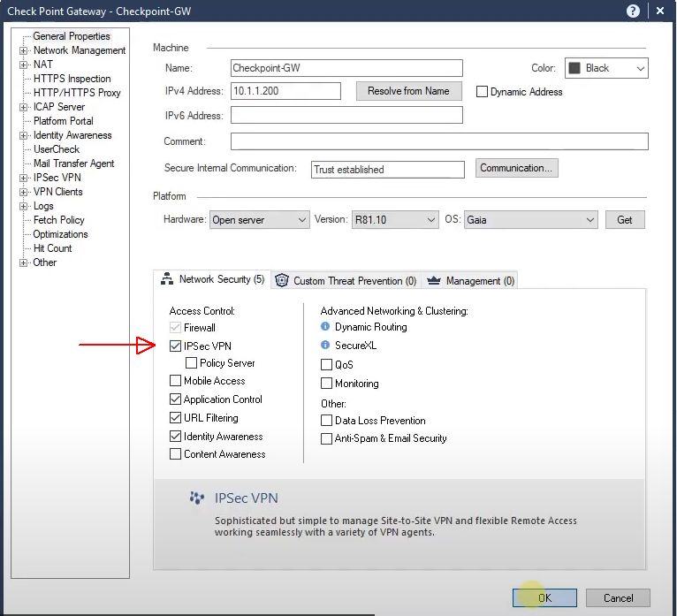Open the OS dropdown showing Gaia
This screenshot has width=677, height=616.
pos(531,220)
